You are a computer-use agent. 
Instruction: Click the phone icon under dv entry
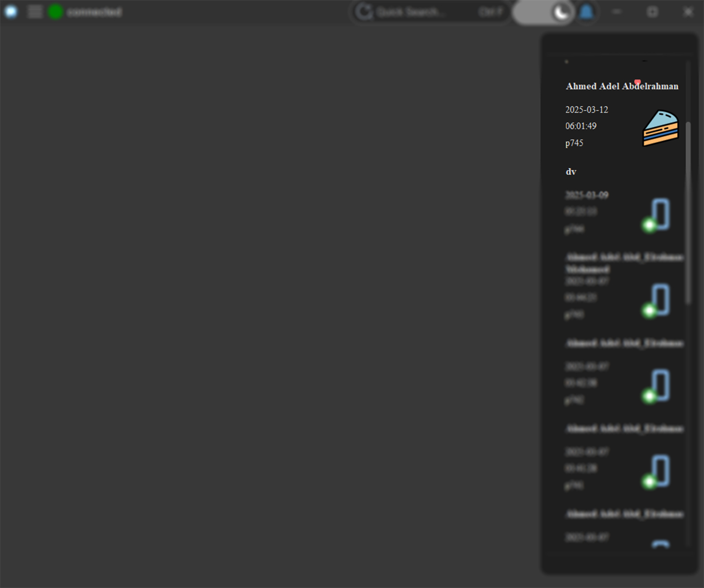point(657,214)
